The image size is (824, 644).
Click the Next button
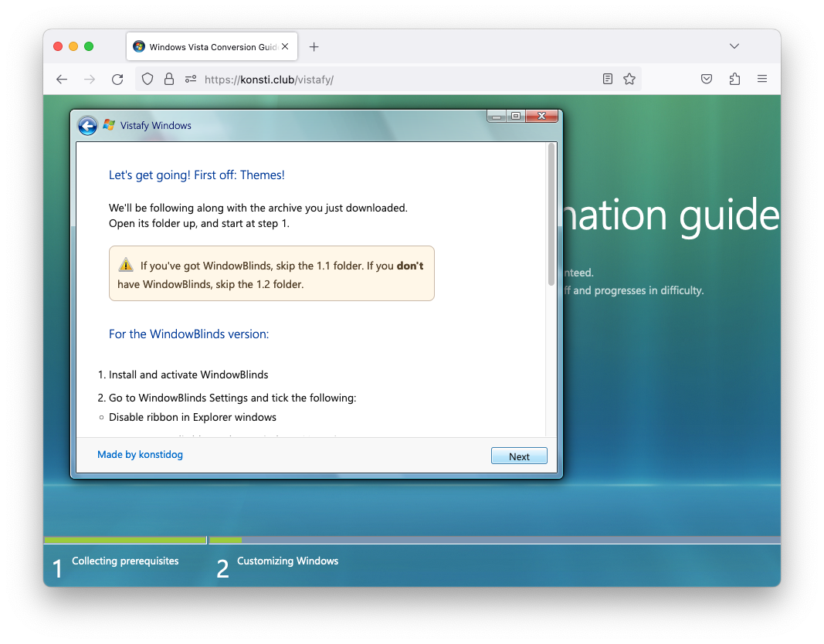point(519,456)
